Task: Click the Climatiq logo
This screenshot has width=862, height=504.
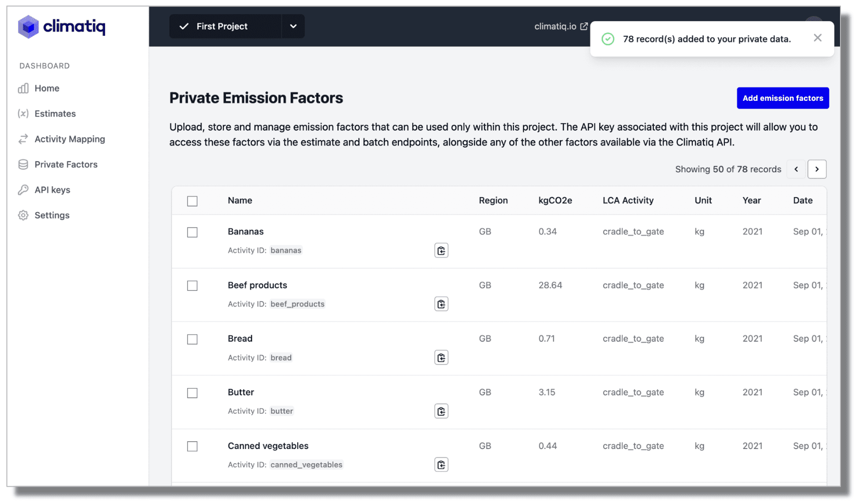Action: (x=61, y=27)
